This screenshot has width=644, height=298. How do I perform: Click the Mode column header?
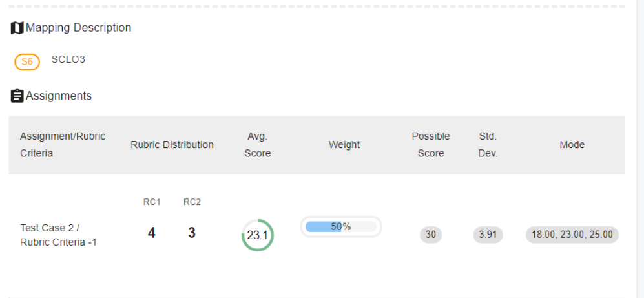(572, 145)
